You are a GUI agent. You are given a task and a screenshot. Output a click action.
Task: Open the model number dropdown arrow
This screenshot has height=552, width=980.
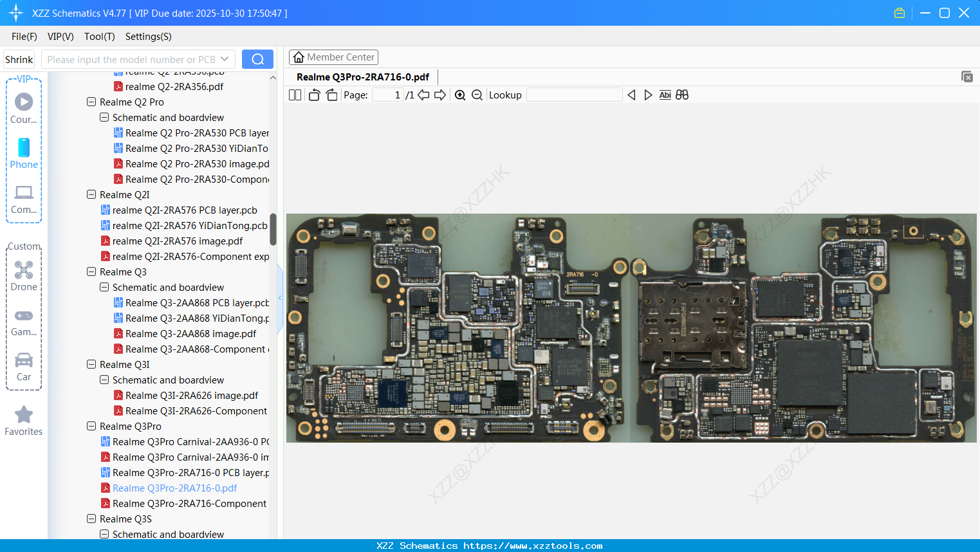click(225, 59)
